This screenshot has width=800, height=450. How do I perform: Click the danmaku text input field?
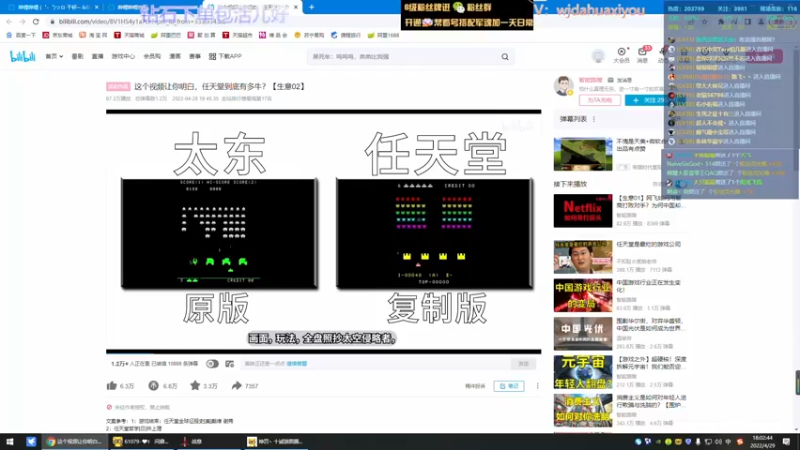375,364
